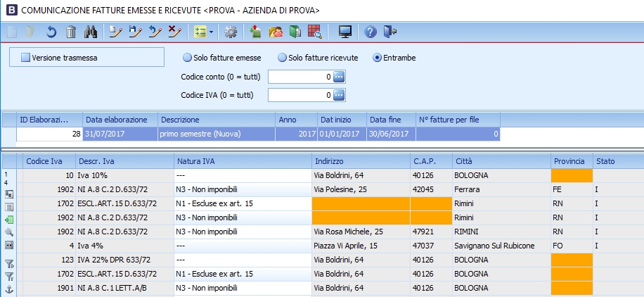Select the primo semestre (Nuova) cell
This screenshot has height=297, width=644.
[217, 134]
